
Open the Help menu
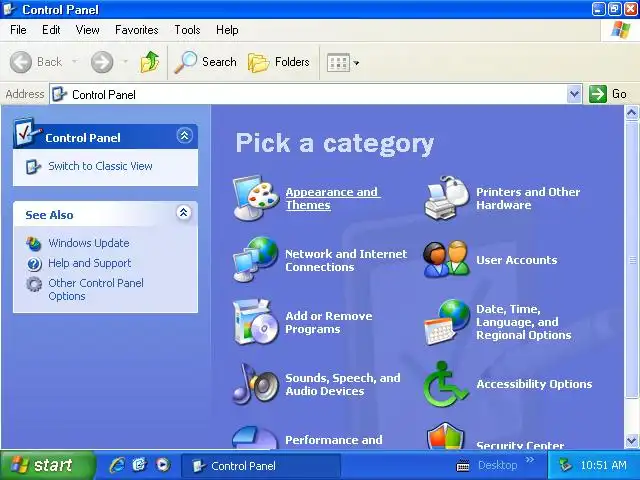(x=227, y=30)
